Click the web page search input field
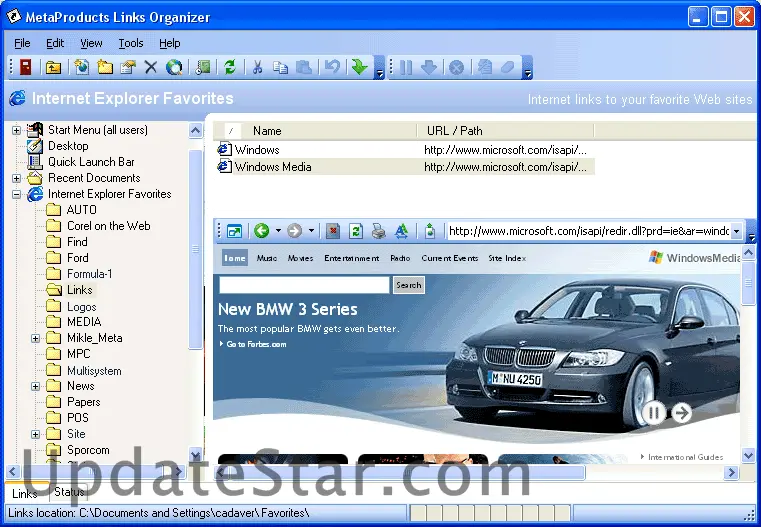The image size is (761, 527). coord(304,285)
